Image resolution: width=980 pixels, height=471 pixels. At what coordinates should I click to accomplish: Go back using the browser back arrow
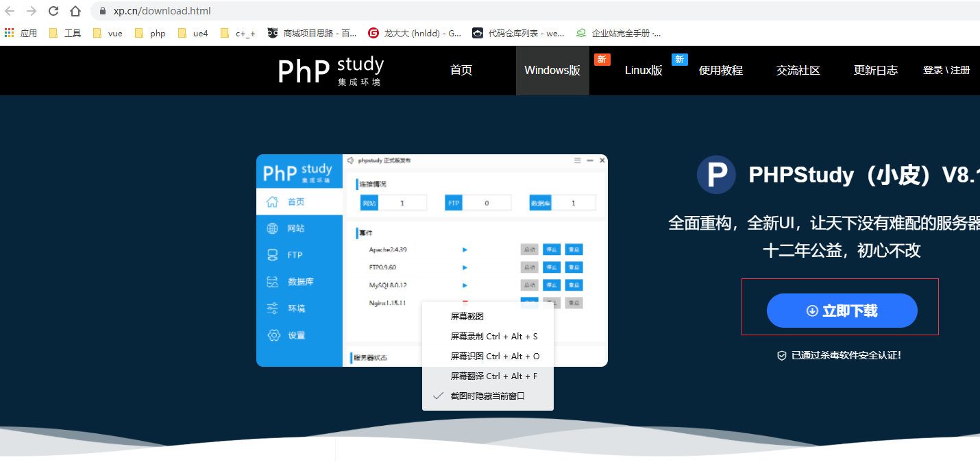[x=10, y=11]
